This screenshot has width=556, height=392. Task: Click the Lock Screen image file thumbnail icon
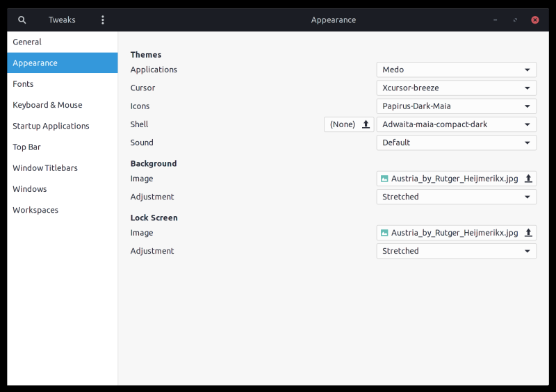click(x=384, y=233)
